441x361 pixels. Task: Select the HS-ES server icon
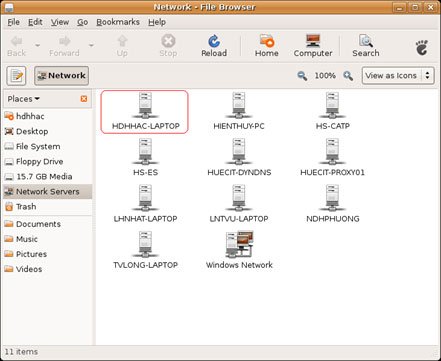coord(145,158)
